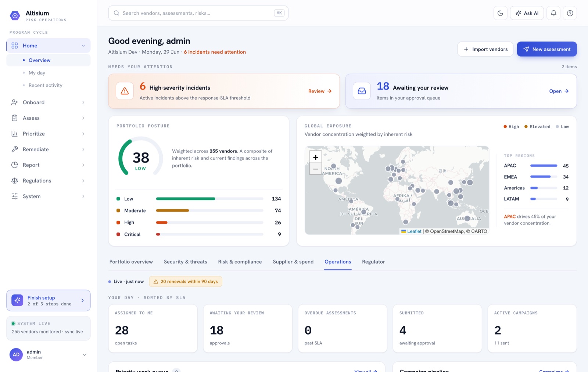The height and width of the screenshot is (372, 588).
Task: Switch to Risk & compliance tab
Action: click(x=240, y=262)
